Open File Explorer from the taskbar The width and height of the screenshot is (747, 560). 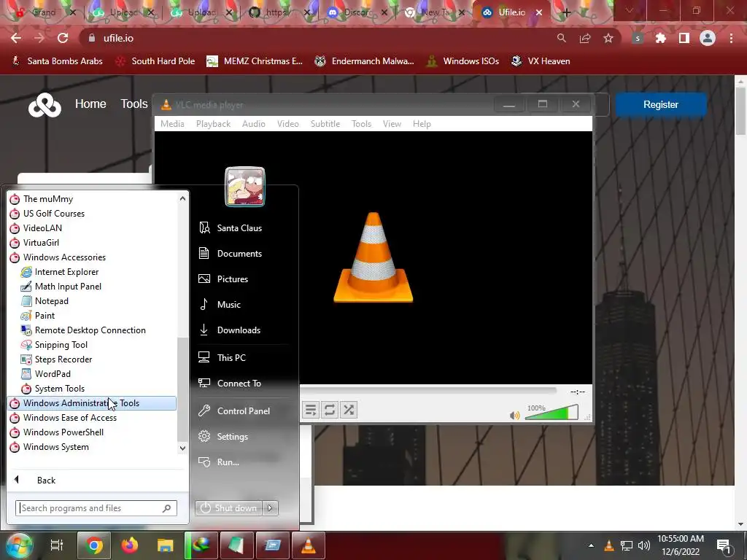pyautogui.click(x=166, y=545)
